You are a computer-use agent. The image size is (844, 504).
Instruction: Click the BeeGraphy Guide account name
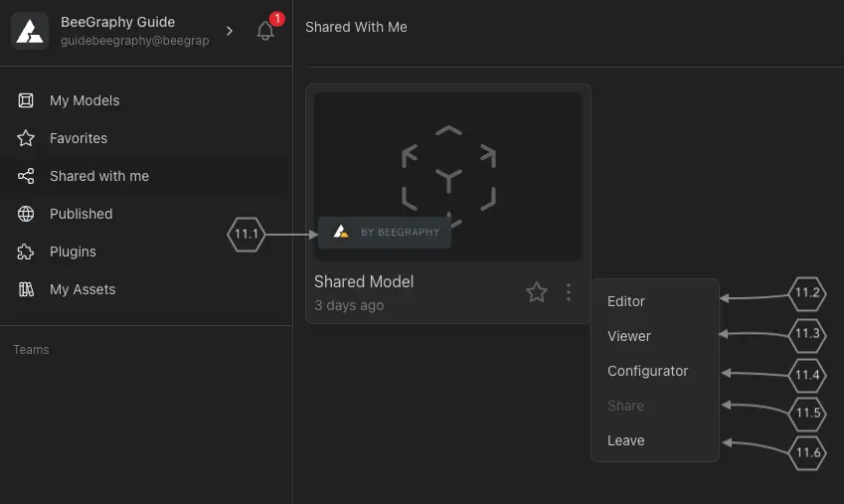[x=117, y=22]
